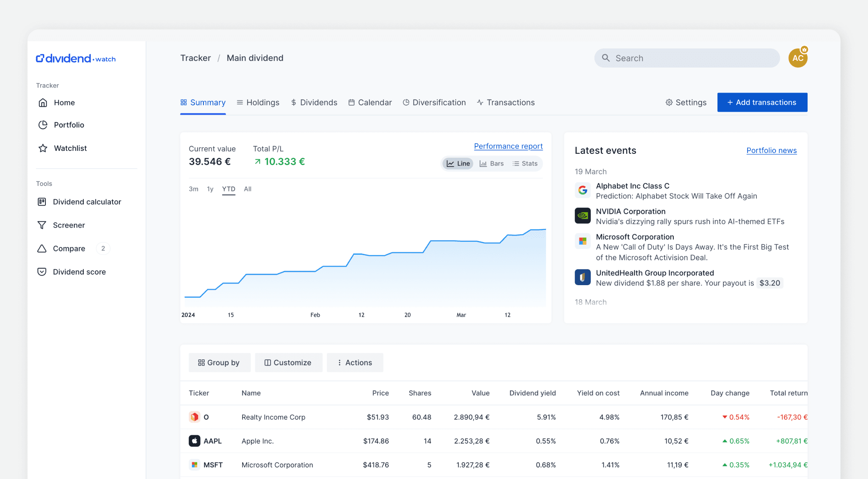Click the Watchlist star icon

tap(43, 148)
